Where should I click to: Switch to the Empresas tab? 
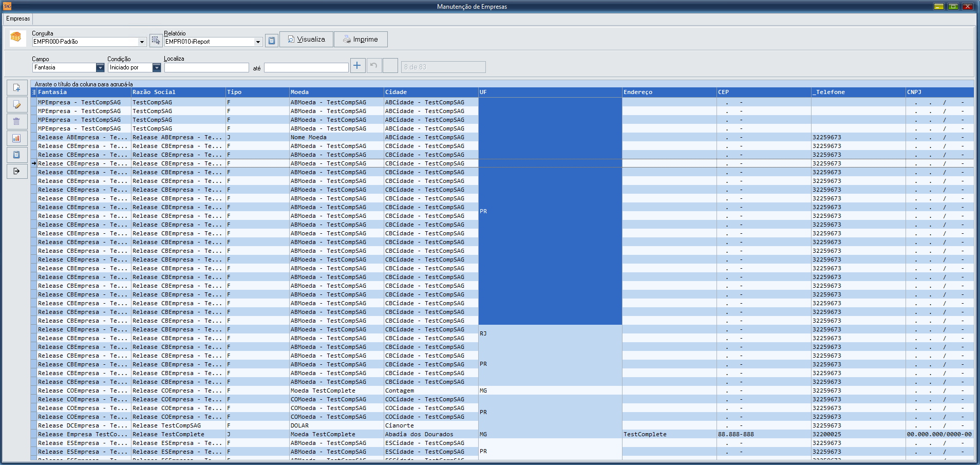18,18
